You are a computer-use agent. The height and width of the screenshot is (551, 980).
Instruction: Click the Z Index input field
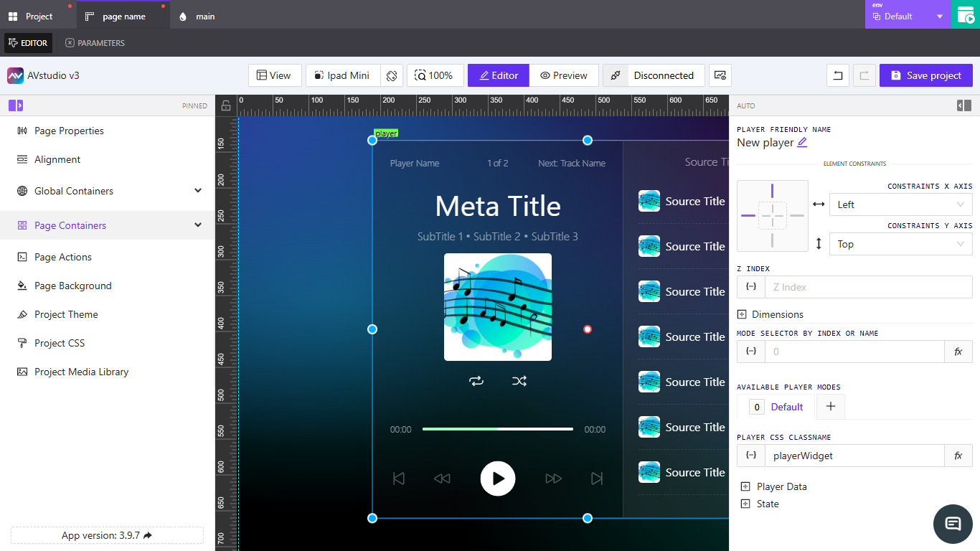(868, 287)
